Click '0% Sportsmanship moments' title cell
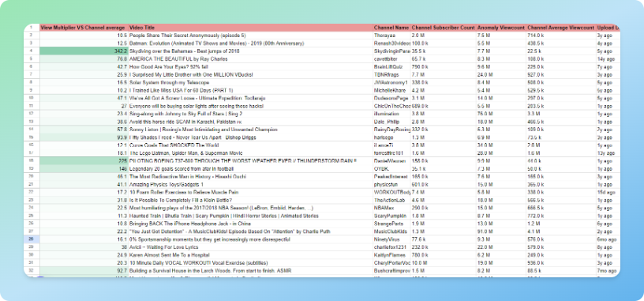This screenshot has width=644, height=301. coord(250,239)
